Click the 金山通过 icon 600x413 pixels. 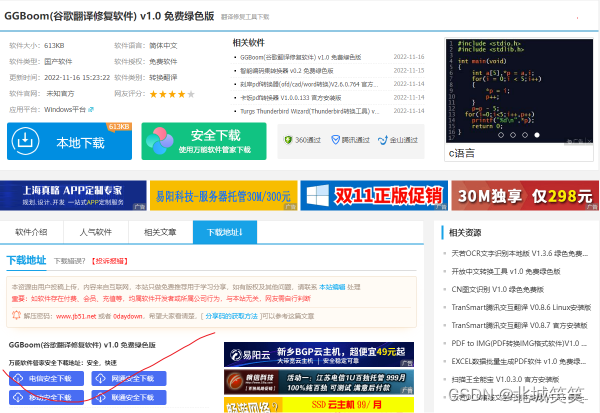[x=383, y=140]
